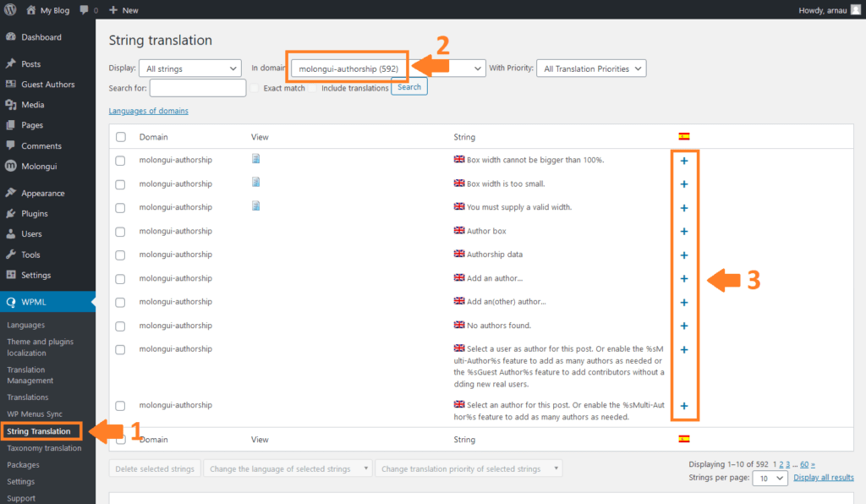The width and height of the screenshot is (866, 504).
Task: Check the 'Add an(other) author...' row
Action: (120, 303)
